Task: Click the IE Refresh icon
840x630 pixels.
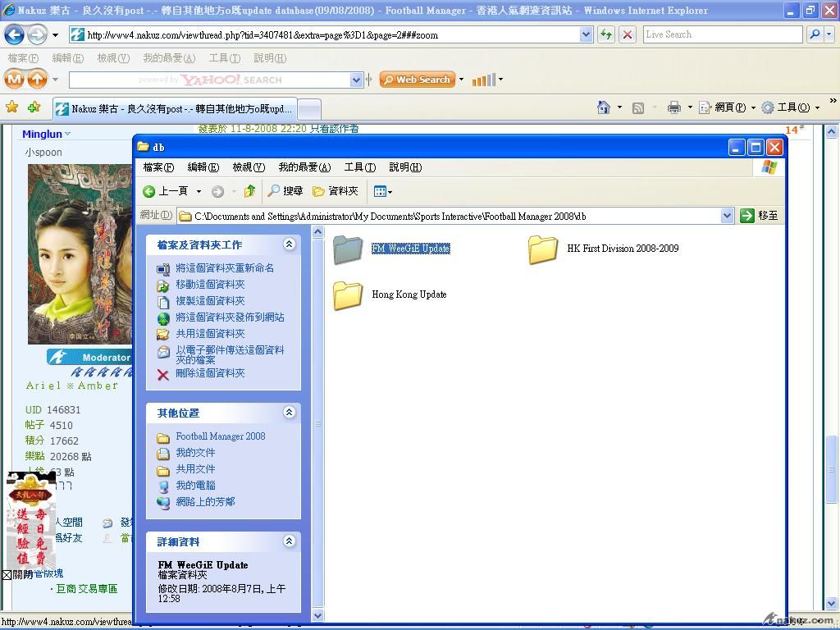Action: pyautogui.click(x=606, y=34)
